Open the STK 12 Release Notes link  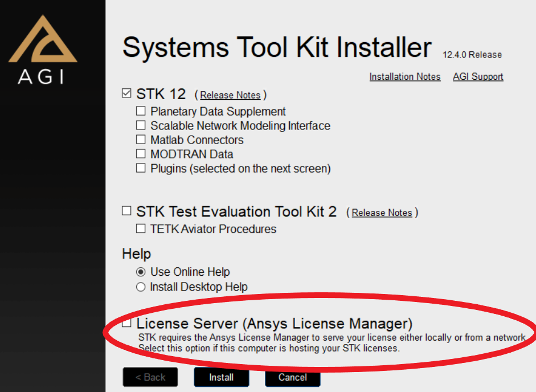[x=230, y=95]
